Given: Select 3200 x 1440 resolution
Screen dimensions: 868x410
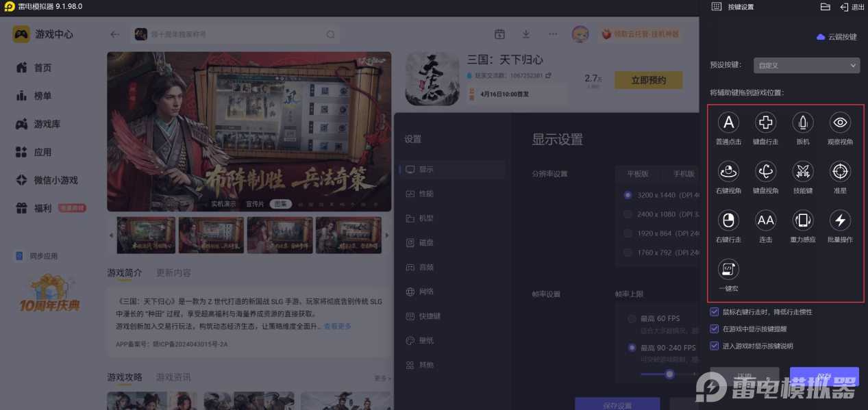Looking at the screenshot, I should pos(628,195).
